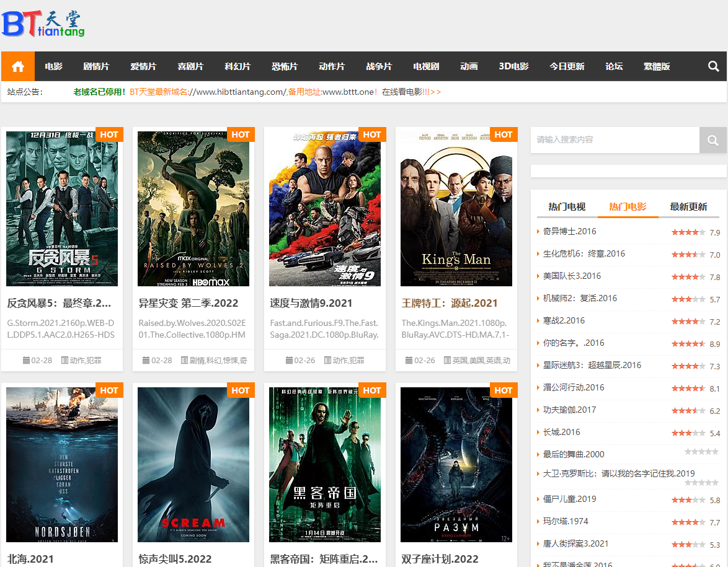This screenshot has width=728, height=567.
Task: Open the Nordsjøen 北海 poster
Action: pos(62,465)
